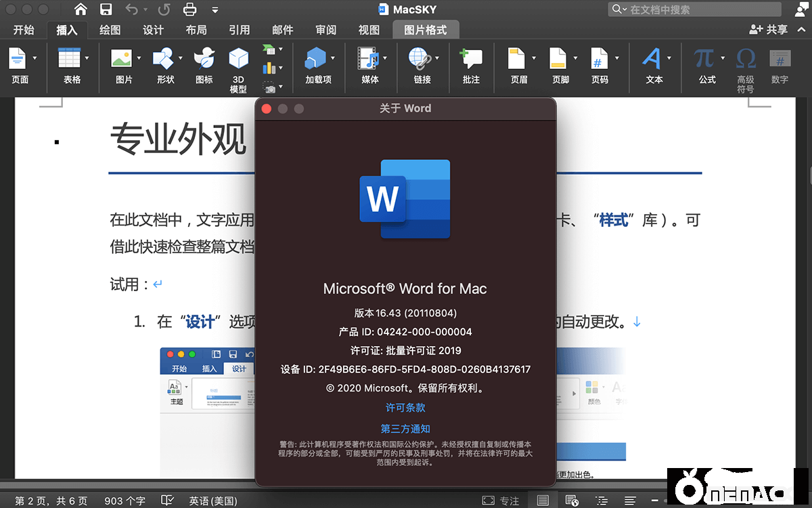Open the 许可条款 license terms link
Viewport: 812px width, 508px height.
point(405,408)
